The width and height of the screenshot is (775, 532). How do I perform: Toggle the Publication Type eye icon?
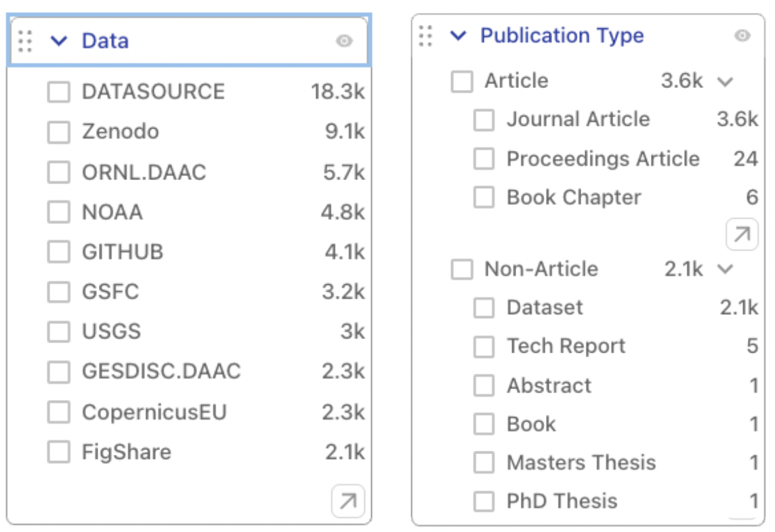click(742, 36)
